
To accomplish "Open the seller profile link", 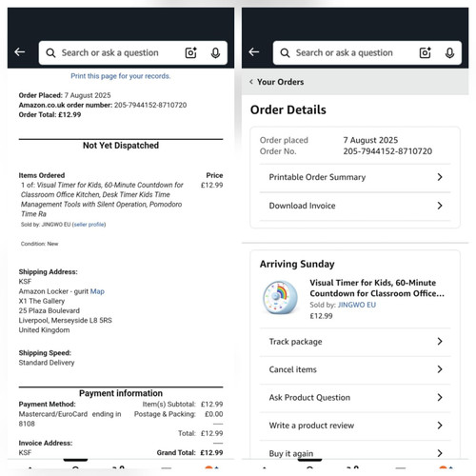I will [89, 225].
